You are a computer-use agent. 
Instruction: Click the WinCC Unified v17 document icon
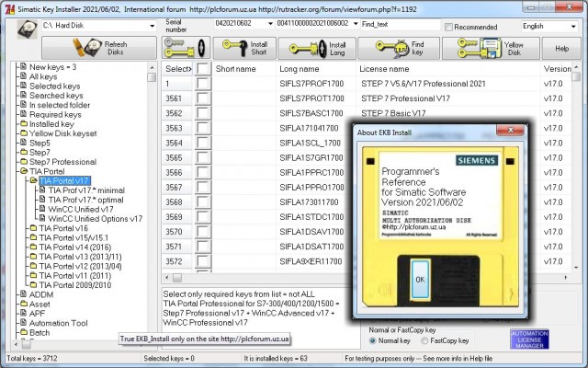click(x=42, y=209)
